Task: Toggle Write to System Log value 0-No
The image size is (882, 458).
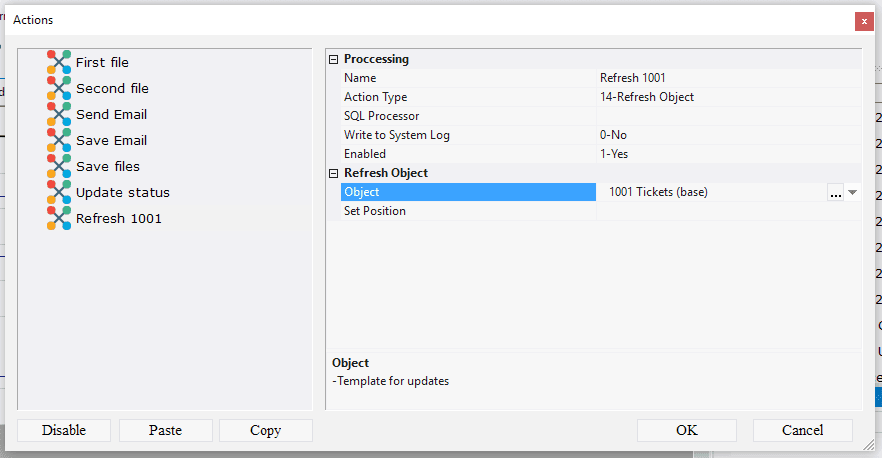Action: (727, 135)
